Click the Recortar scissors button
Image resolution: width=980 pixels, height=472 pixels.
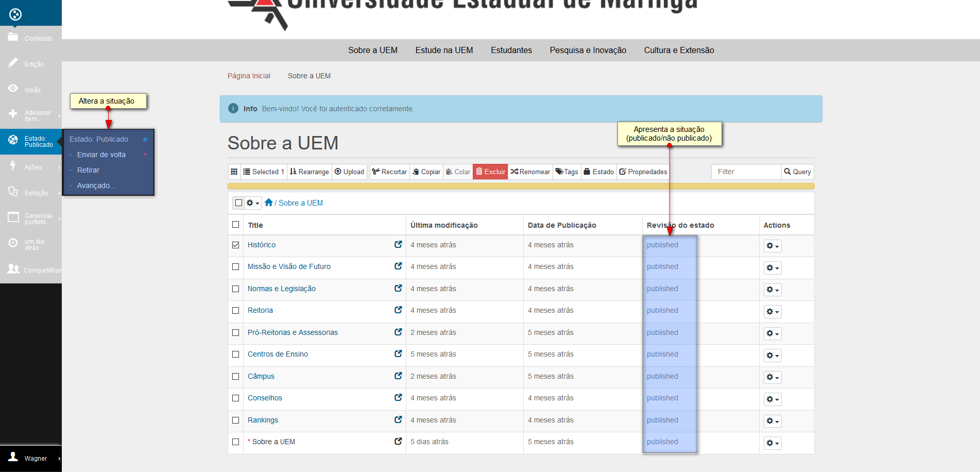390,172
